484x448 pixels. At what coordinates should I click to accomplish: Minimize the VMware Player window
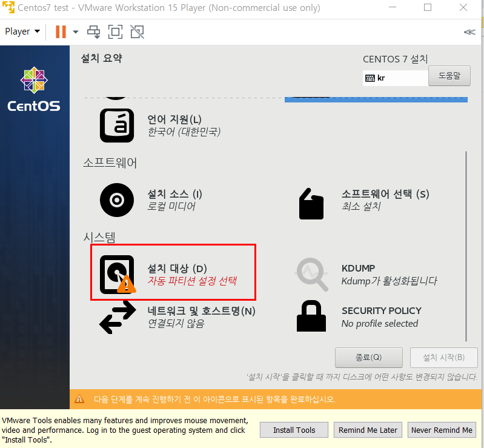click(393, 7)
